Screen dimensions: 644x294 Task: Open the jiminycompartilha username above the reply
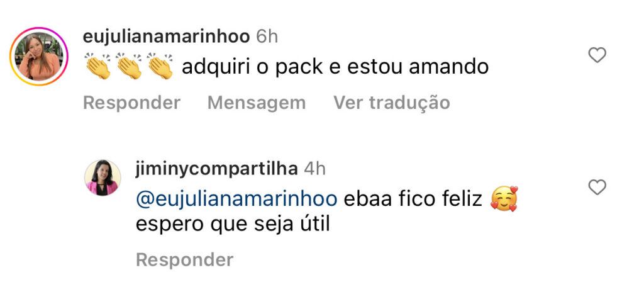pyautogui.click(x=217, y=169)
